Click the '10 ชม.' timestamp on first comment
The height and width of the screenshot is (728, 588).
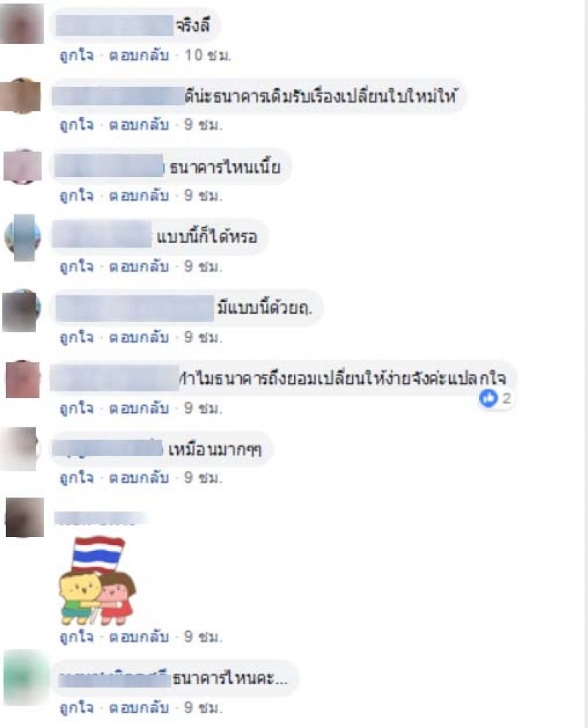pos(207,55)
